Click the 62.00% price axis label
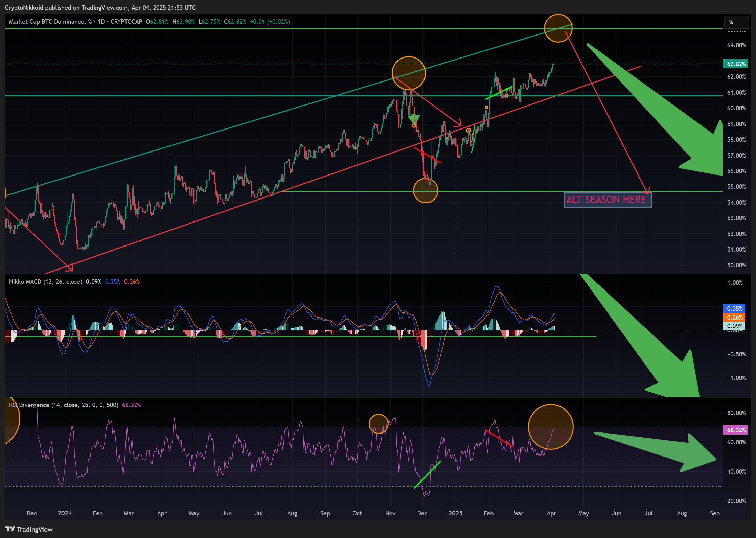This screenshot has width=756, height=538. (x=736, y=77)
